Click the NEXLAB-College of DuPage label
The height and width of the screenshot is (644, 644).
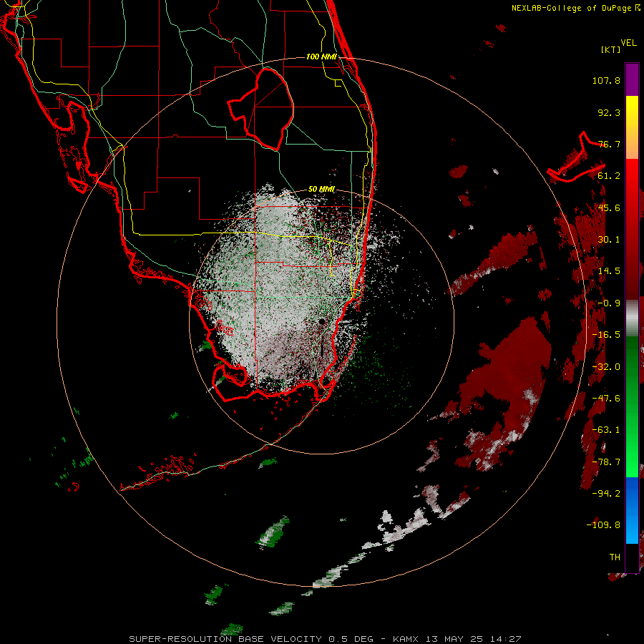point(575,8)
